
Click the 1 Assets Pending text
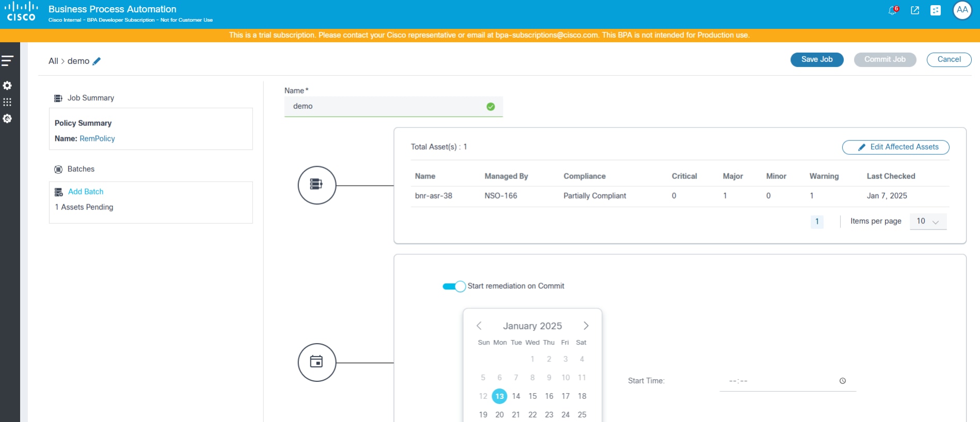tap(84, 207)
